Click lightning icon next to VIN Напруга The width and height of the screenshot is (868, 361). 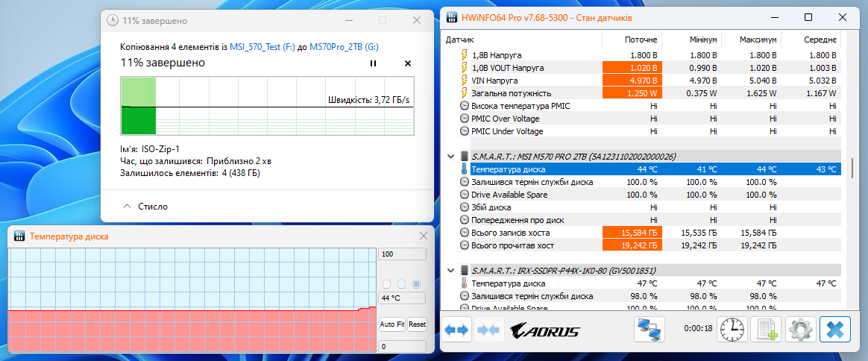point(464,81)
